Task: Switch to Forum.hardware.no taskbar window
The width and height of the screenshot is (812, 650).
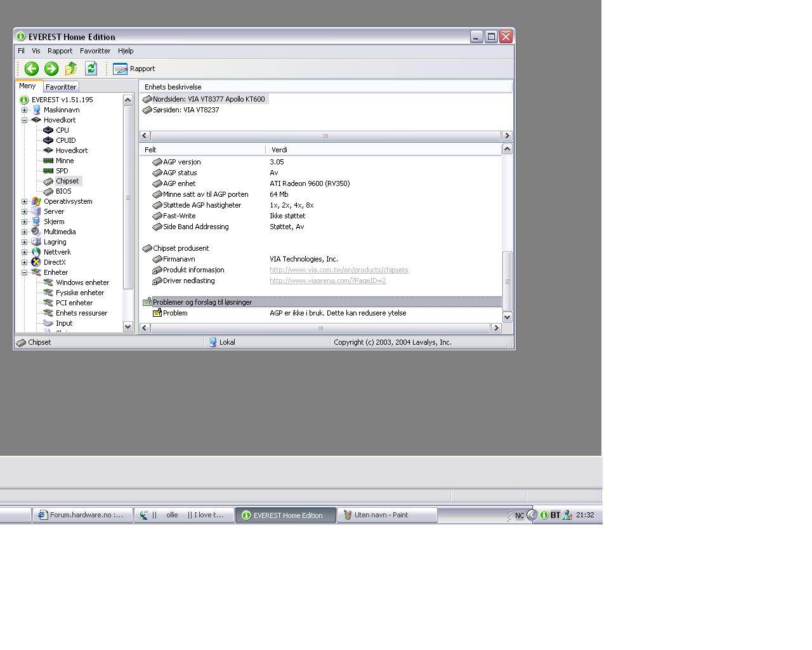Action: click(x=82, y=515)
